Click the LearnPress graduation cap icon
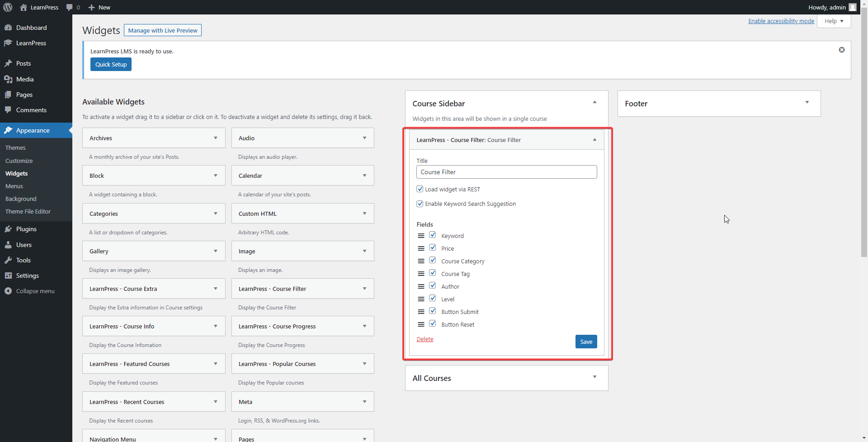 8,43
